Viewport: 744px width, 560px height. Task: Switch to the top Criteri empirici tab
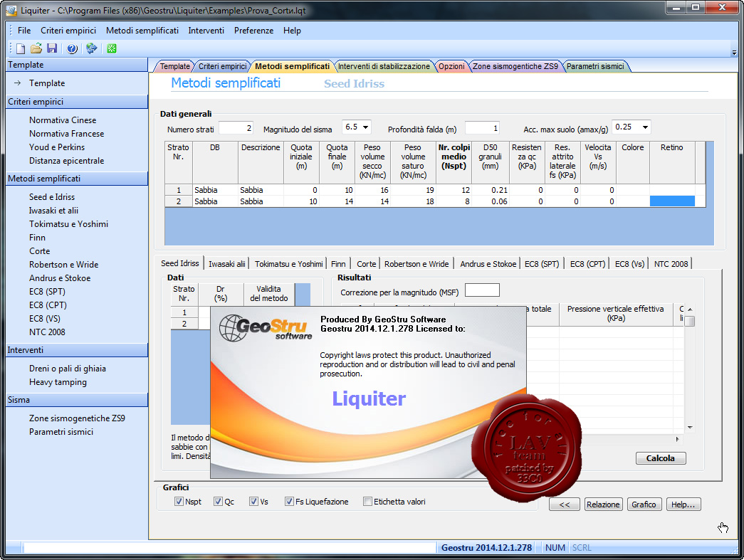(x=223, y=66)
